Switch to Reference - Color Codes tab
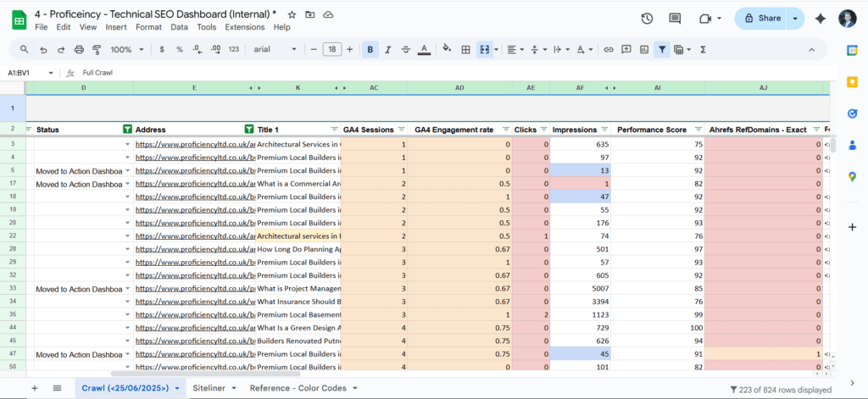This screenshot has width=868, height=399. (x=298, y=388)
